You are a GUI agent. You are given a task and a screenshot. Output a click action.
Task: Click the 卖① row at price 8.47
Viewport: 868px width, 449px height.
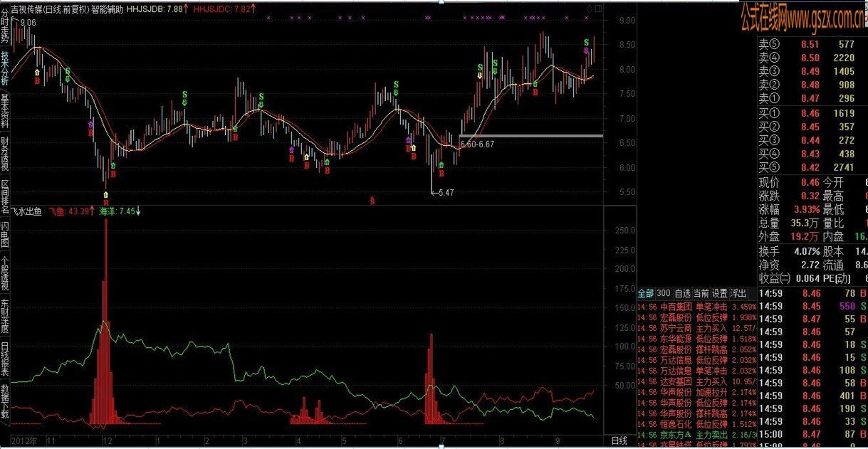click(812, 98)
